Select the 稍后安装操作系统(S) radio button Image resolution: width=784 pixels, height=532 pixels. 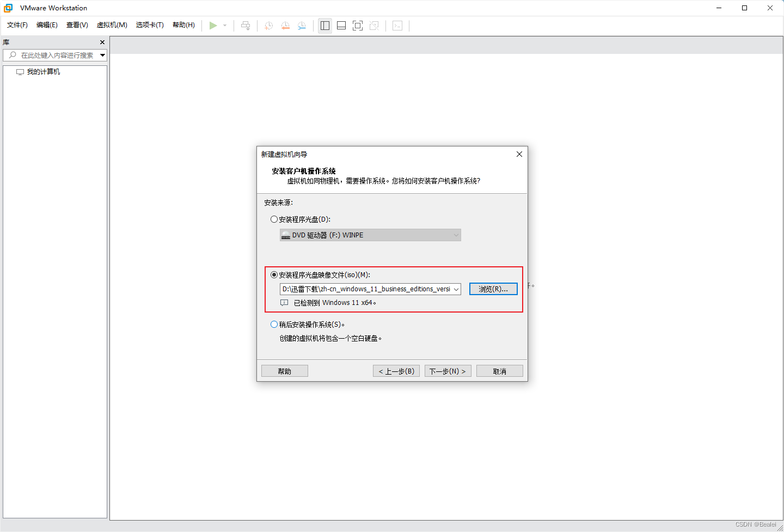click(x=274, y=325)
